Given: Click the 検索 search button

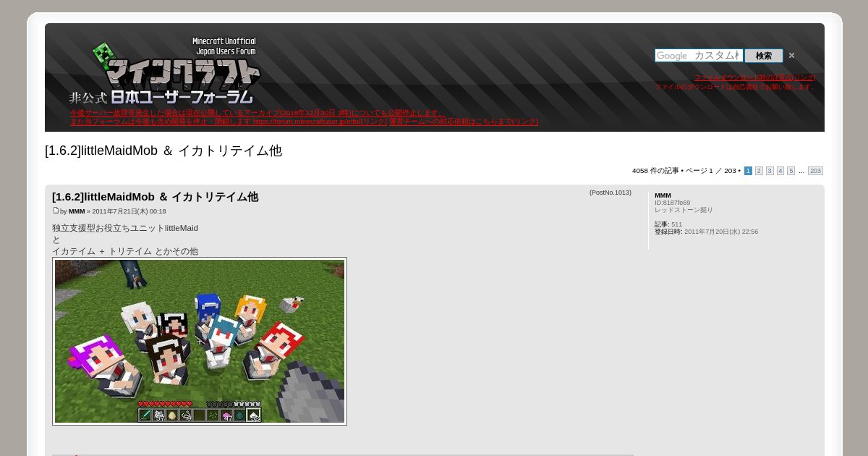Looking at the screenshot, I should click(764, 56).
